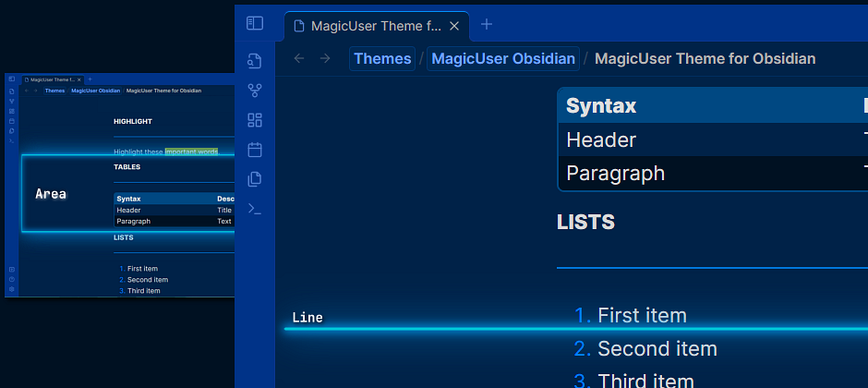Click the Text cell in small window table
Viewport: 868px width, 388px height.
[x=224, y=222]
